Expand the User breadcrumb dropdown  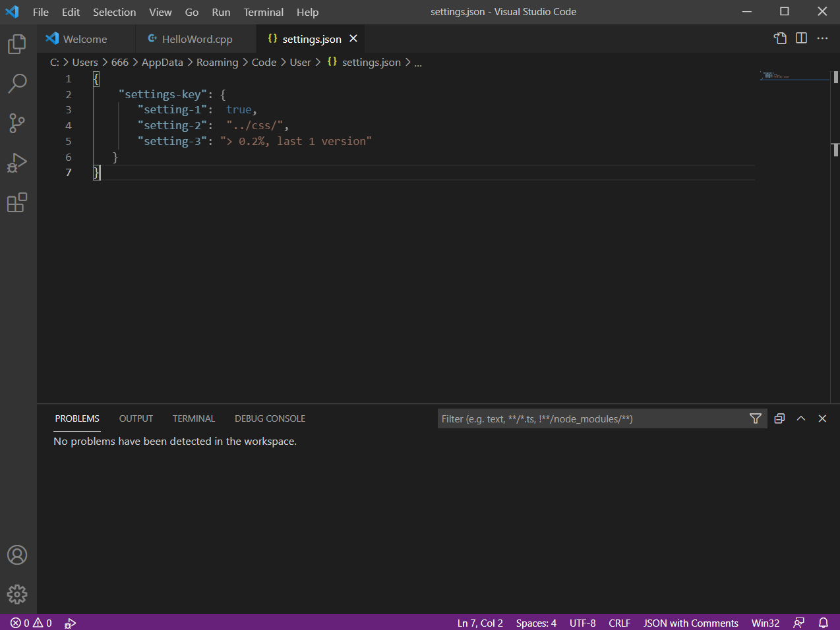coord(300,62)
